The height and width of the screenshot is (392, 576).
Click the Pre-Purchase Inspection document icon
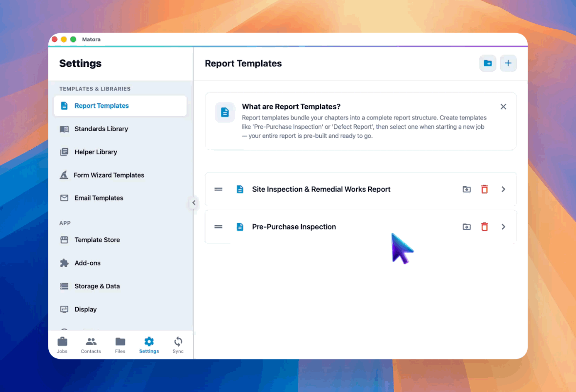click(x=240, y=227)
